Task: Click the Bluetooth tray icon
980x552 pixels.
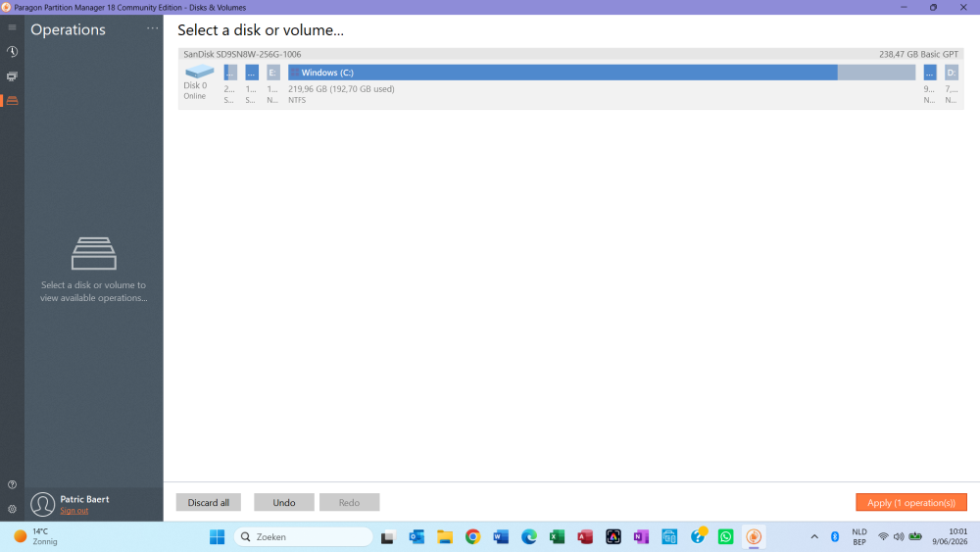Action: 835,536
